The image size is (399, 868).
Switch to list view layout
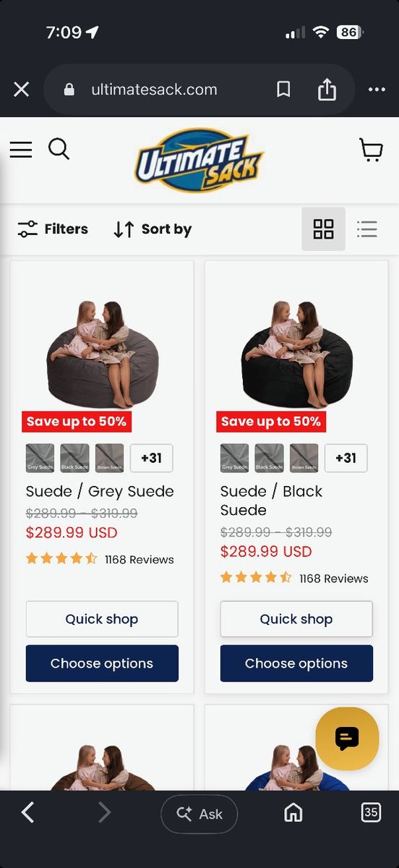click(367, 229)
